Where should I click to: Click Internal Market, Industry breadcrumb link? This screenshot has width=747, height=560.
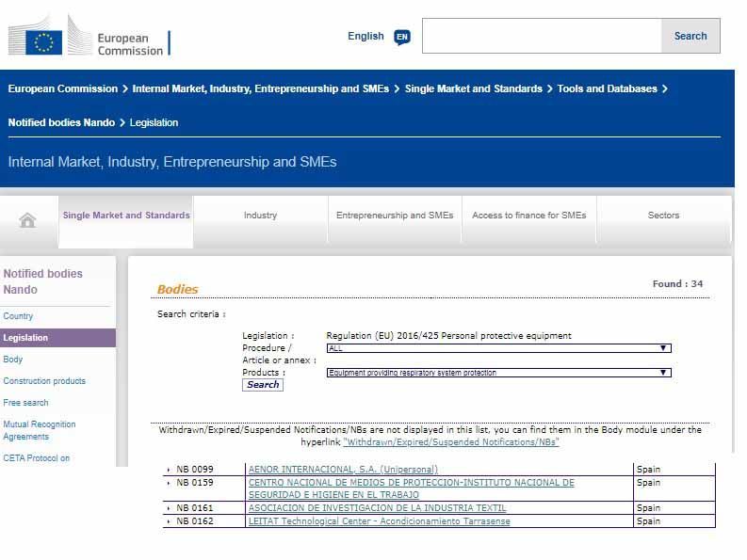tap(261, 88)
